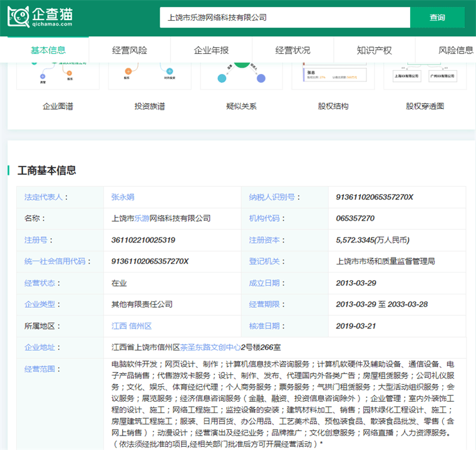Open the 江西 信州区 region link
The image size is (476, 450).
coord(132,326)
